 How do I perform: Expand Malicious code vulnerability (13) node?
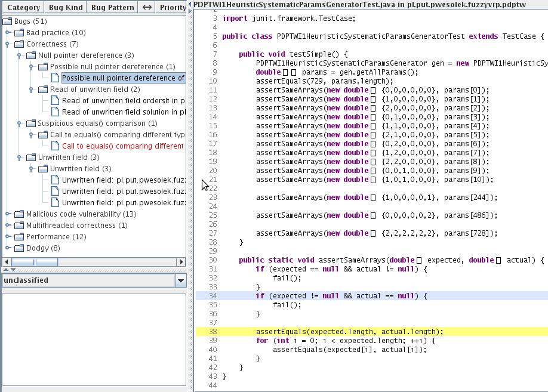[x=8, y=214]
